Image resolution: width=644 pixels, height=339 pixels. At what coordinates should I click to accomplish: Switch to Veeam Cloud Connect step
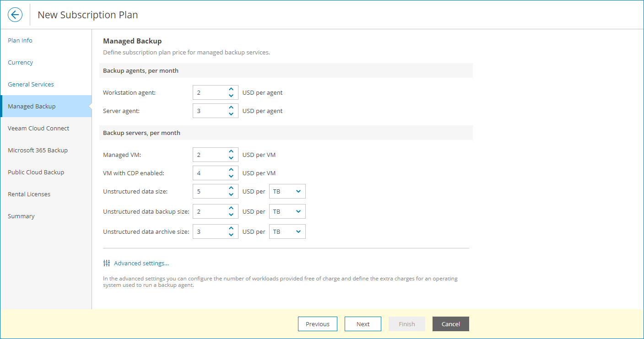[38, 128]
